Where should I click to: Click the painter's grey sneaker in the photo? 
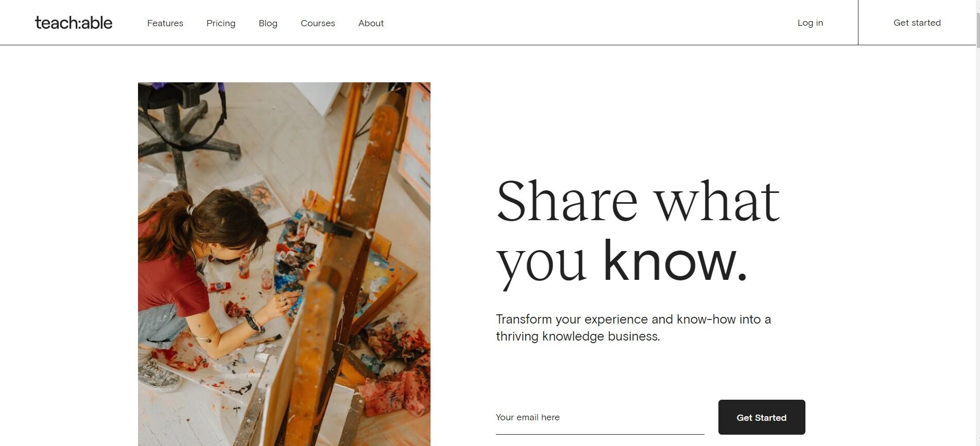pos(161,376)
